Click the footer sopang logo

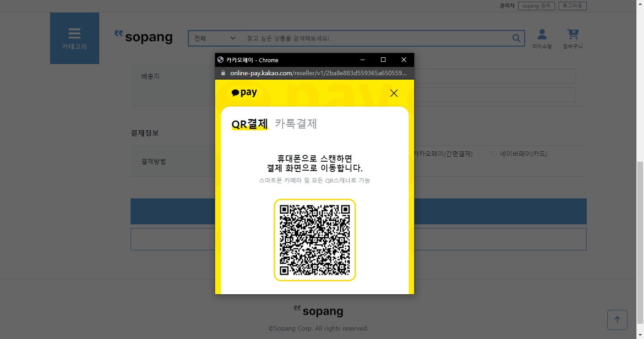click(x=318, y=311)
